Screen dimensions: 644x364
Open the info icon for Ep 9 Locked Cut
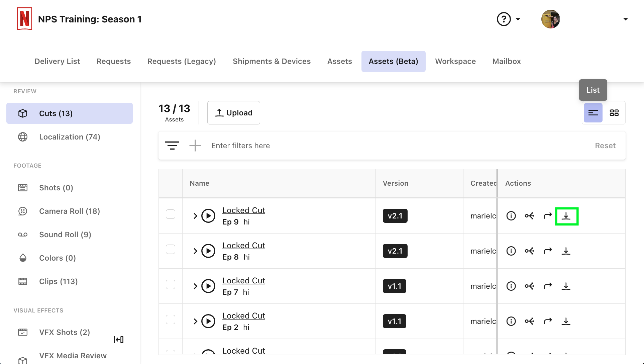point(511,216)
